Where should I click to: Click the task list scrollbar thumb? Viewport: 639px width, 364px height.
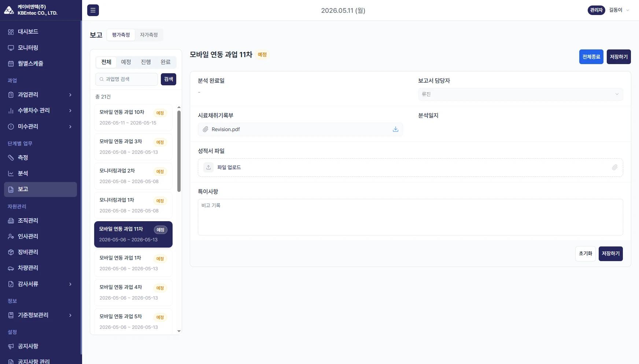click(x=179, y=151)
